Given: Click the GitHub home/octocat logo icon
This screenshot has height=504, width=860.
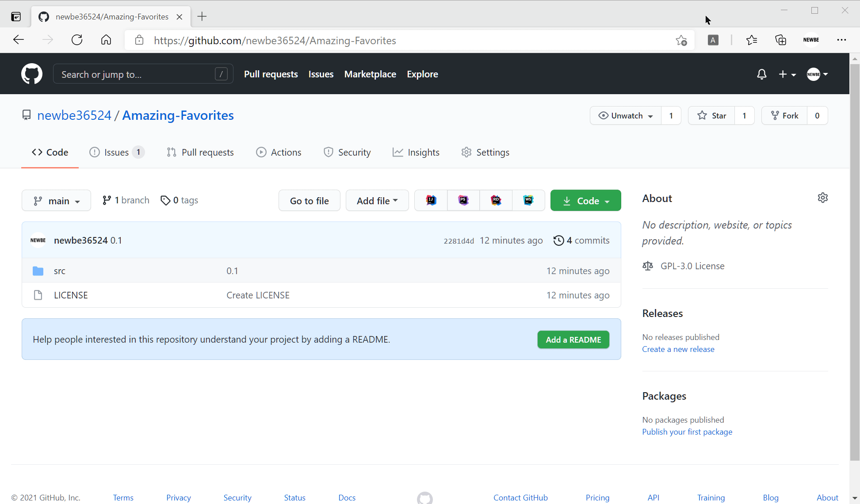Looking at the screenshot, I should tap(31, 74).
